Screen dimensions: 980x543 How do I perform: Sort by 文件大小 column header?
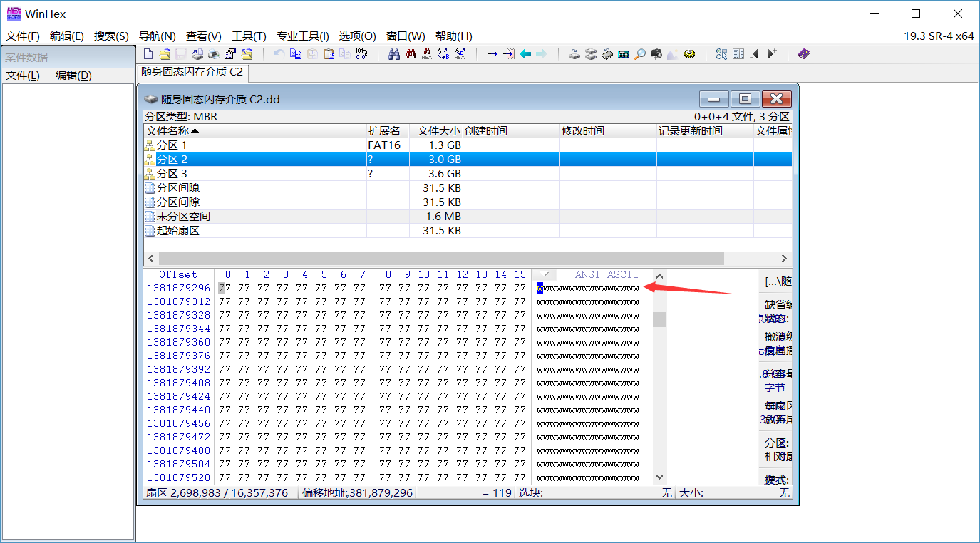(436, 131)
